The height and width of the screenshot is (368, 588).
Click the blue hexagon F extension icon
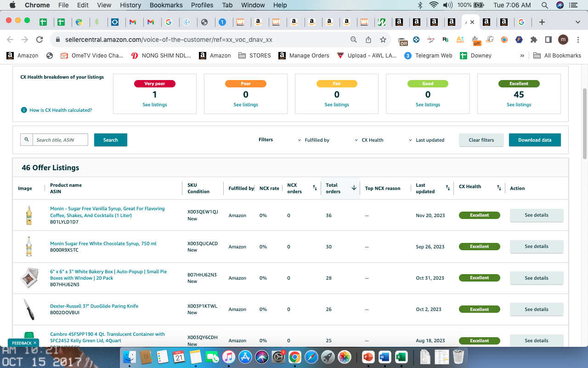pos(519,40)
